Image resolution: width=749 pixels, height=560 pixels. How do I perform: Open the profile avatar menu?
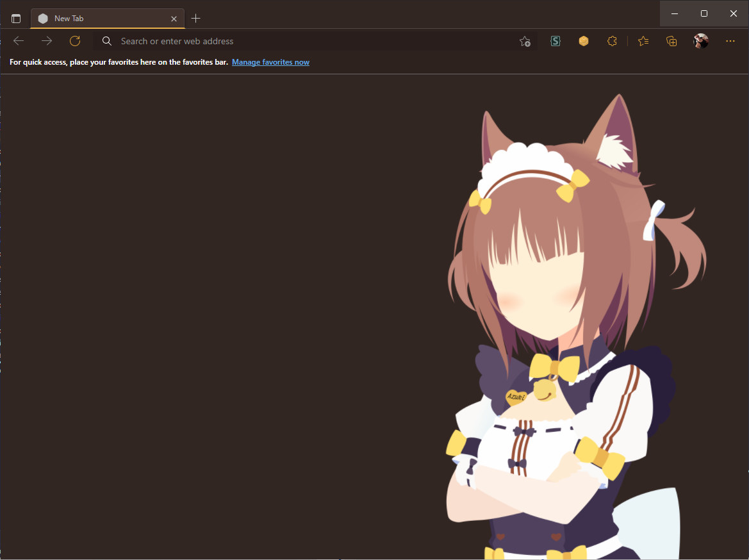(701, 41)
